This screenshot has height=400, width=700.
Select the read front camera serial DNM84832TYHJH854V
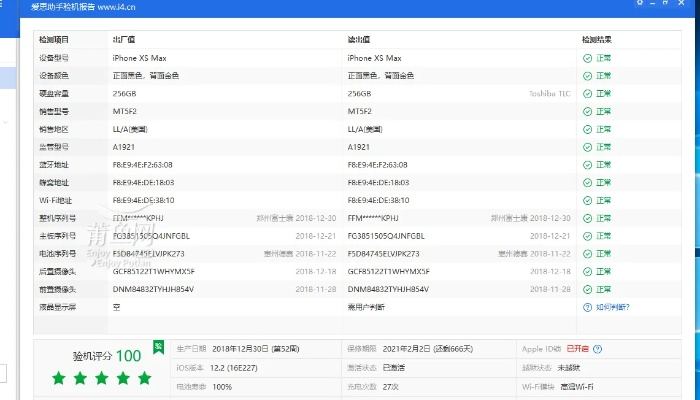point(388,289)
